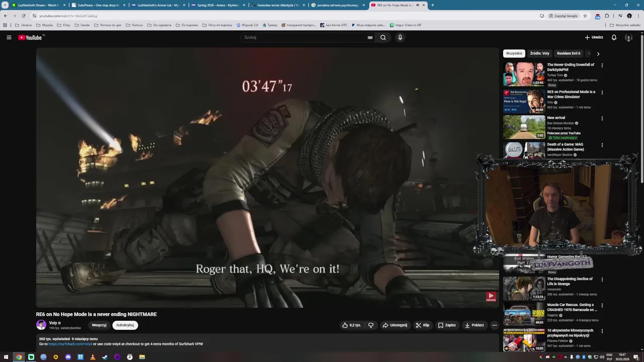Open the Chrome extensions puzzle icon

607,16
